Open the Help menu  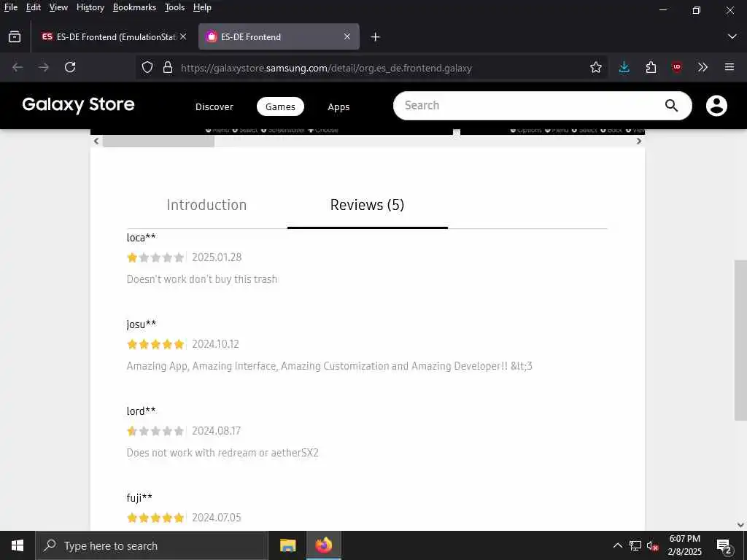[202, 7]
